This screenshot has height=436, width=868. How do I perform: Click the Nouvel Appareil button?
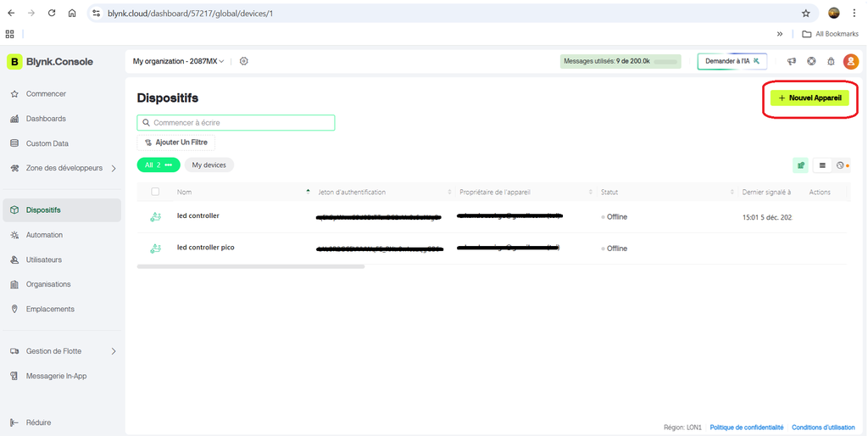point(810,98)
